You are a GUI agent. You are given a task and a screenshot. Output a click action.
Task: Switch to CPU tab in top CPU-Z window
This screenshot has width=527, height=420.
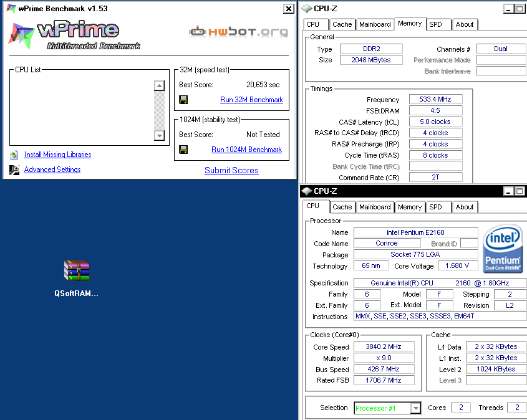316,24
